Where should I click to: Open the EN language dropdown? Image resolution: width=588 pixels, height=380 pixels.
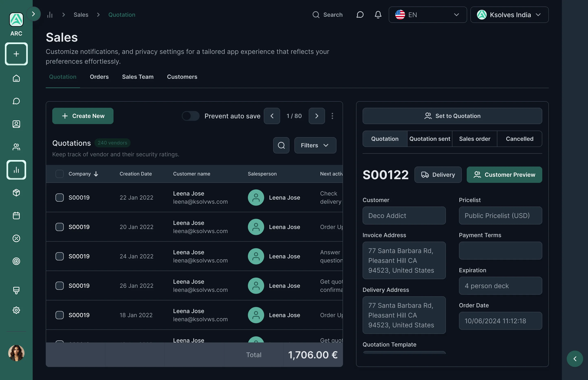click(428, 15)
